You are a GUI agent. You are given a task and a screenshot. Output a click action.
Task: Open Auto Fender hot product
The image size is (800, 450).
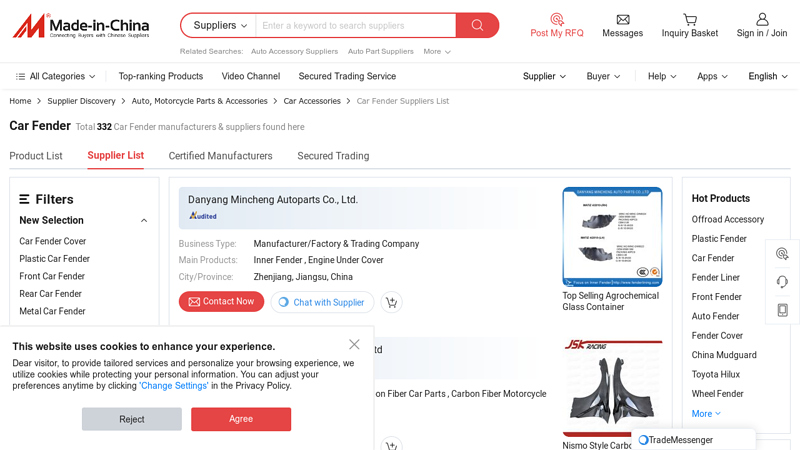[x=715, y=316]
